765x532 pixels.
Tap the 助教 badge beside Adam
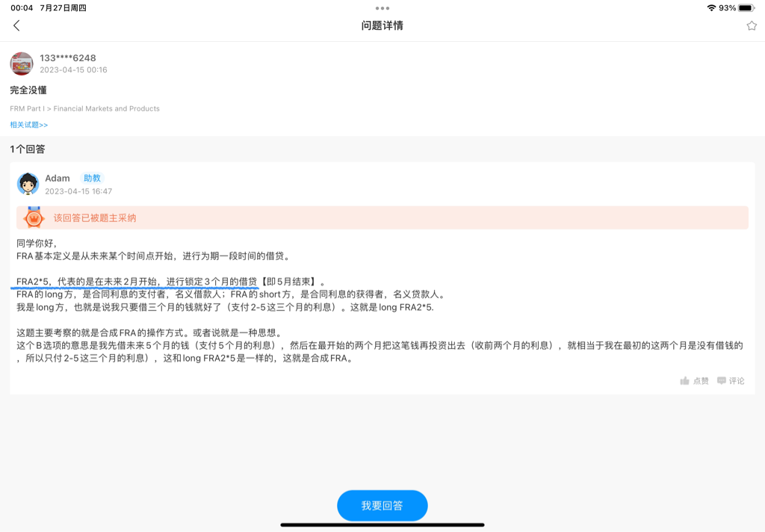(92, 179)
